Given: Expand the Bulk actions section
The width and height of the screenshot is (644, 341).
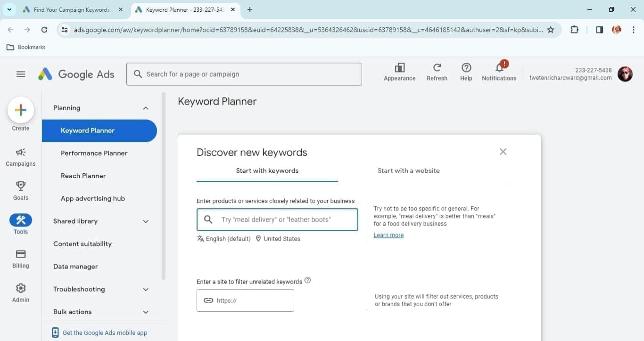Looking at the screenshot, I should [146, 312].
